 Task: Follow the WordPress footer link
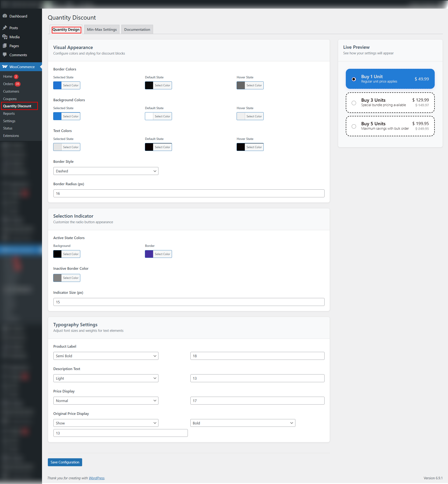97,478
